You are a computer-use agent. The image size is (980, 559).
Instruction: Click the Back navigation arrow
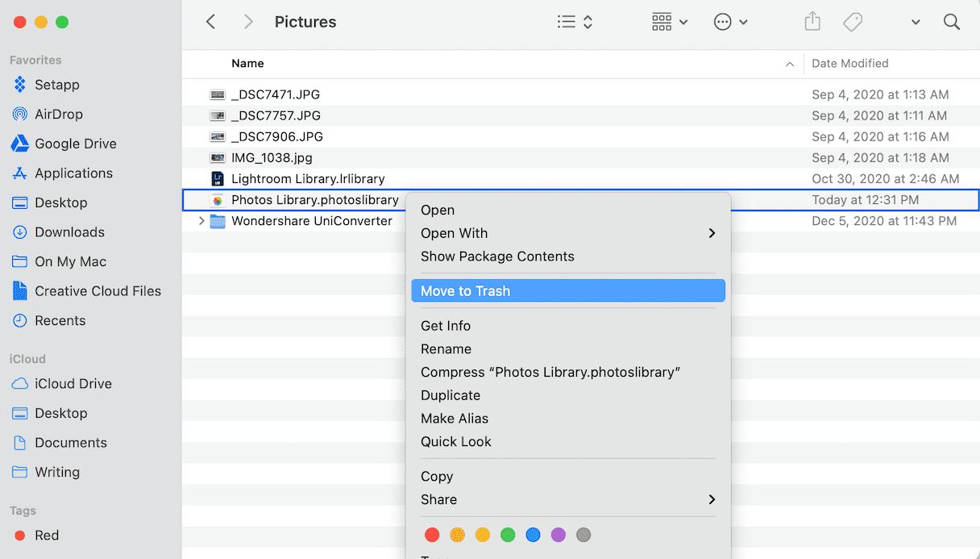211,22
